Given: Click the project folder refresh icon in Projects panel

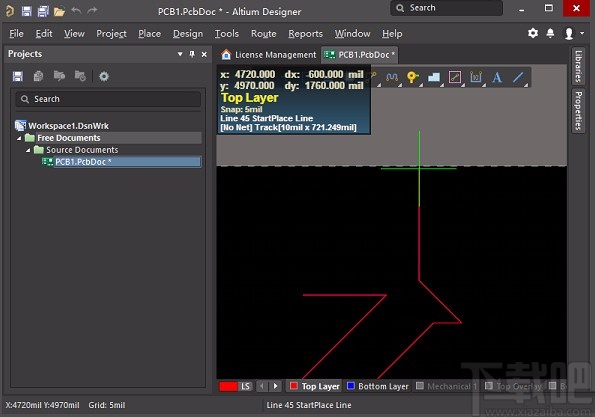Looking at the screenshot, I should click(x=80, y=76).
